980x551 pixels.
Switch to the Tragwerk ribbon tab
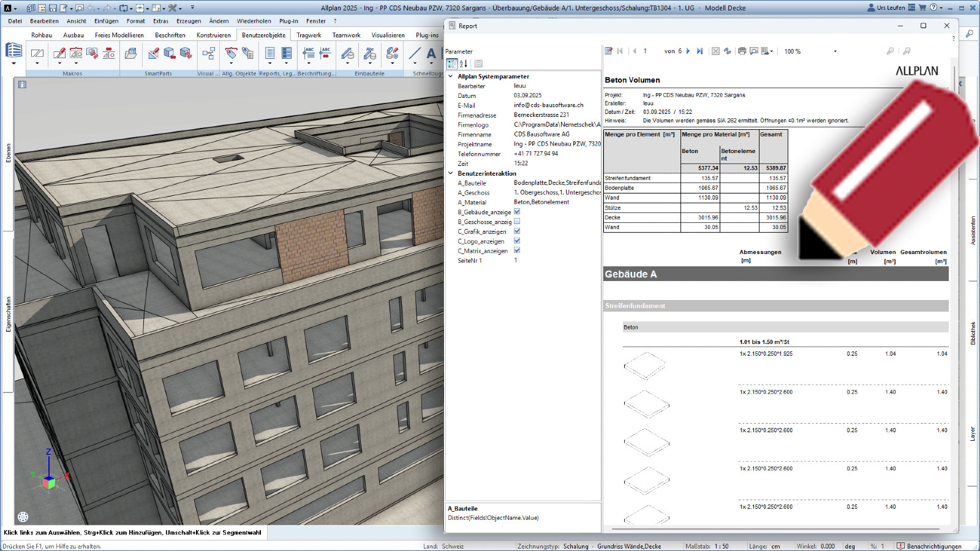pyautogui.click(x=309, y=36)
